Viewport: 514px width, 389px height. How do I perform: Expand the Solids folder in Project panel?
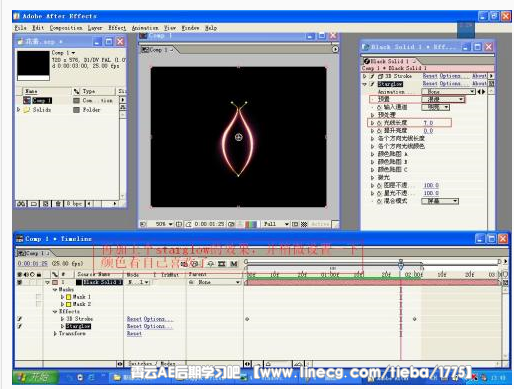(x=18, y=109)
